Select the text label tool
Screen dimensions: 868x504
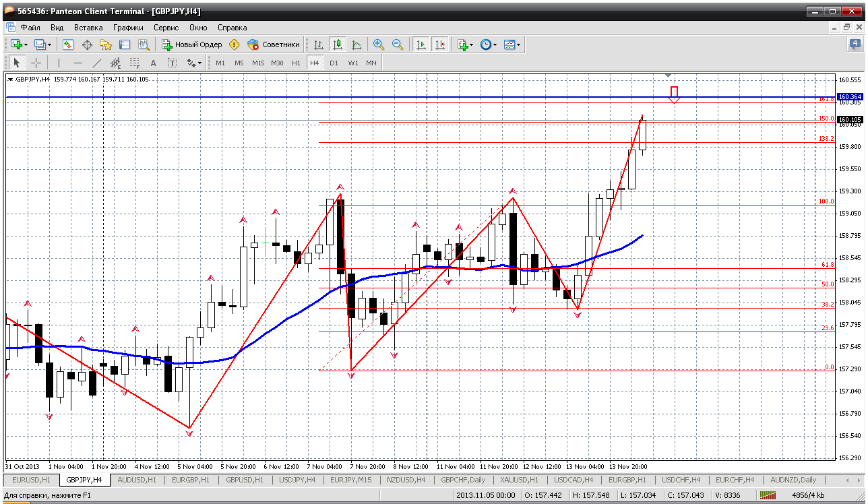(173, 63)
